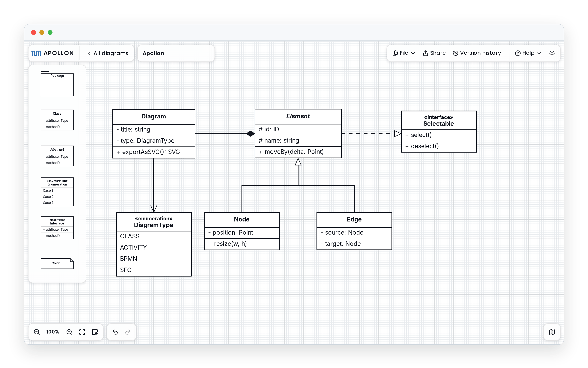Select the Package element in the palette

coord(57,84)
